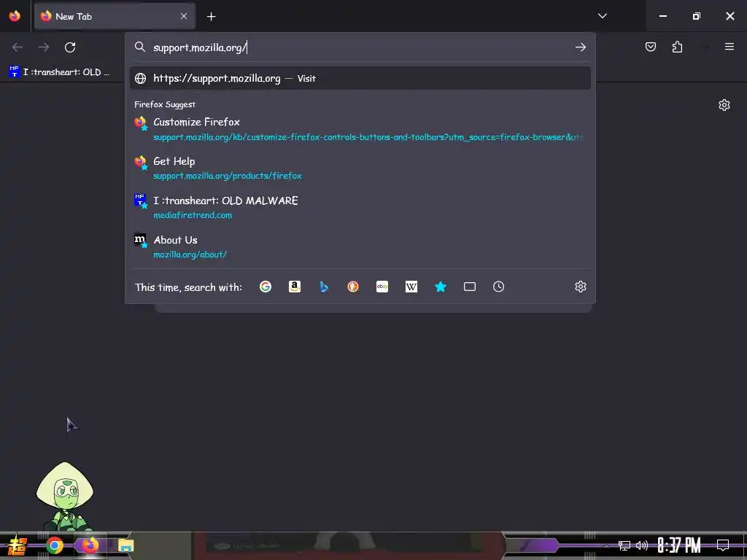Click the Firefox taskbar icon
The height and width of the screenshot is (560, 747).
(x=90, y=545)
